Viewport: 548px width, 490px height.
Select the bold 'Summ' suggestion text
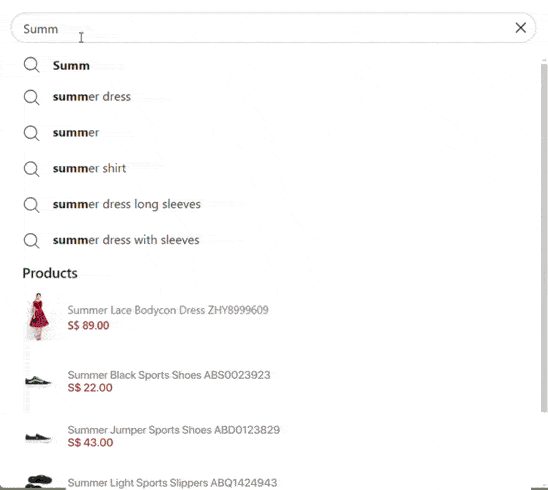tap(71, 65)
